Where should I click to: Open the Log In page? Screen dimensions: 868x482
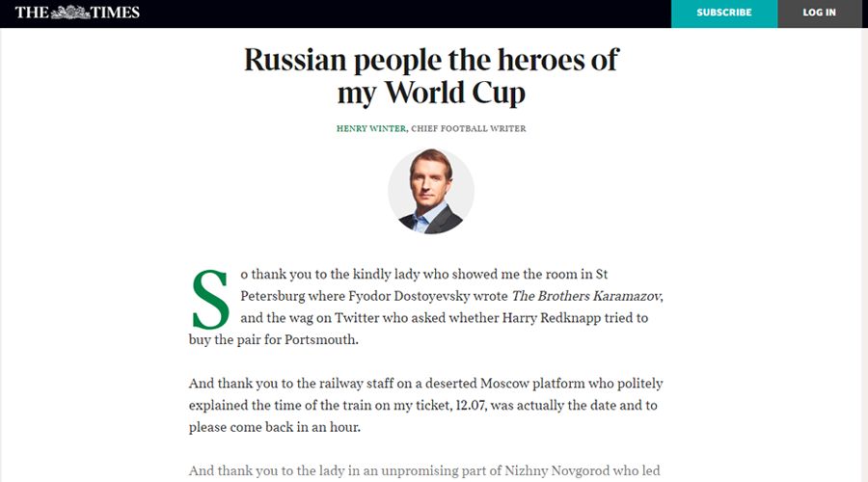tap(819, 13)
